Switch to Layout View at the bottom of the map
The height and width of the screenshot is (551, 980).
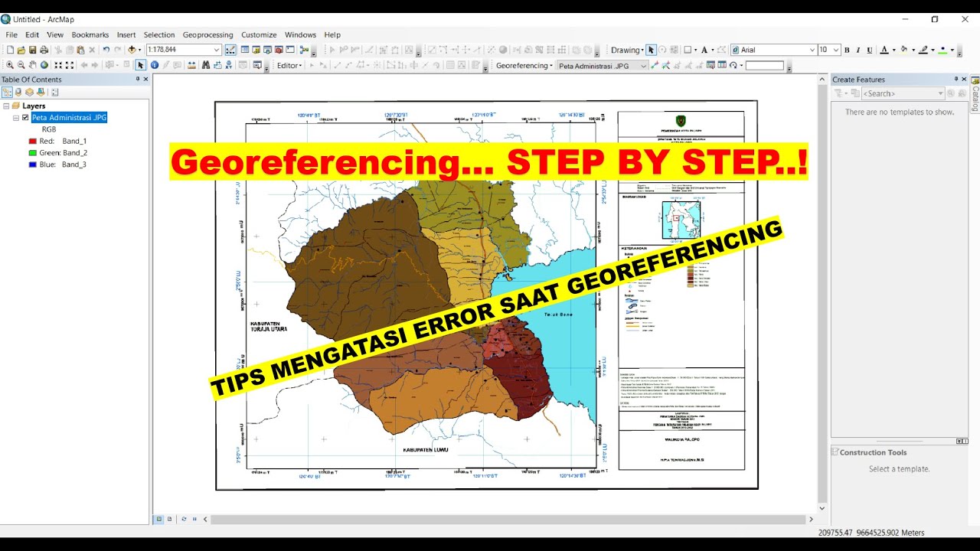(170, 519)
